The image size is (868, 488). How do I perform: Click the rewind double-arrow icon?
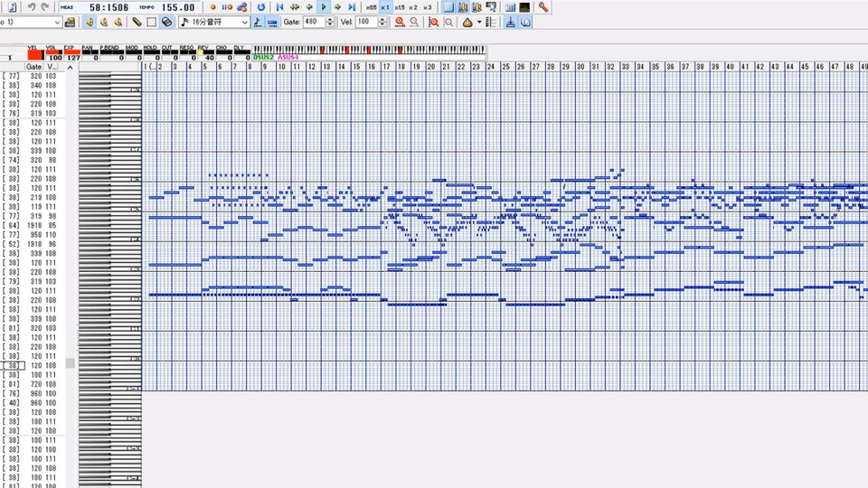tap(295, 7)
